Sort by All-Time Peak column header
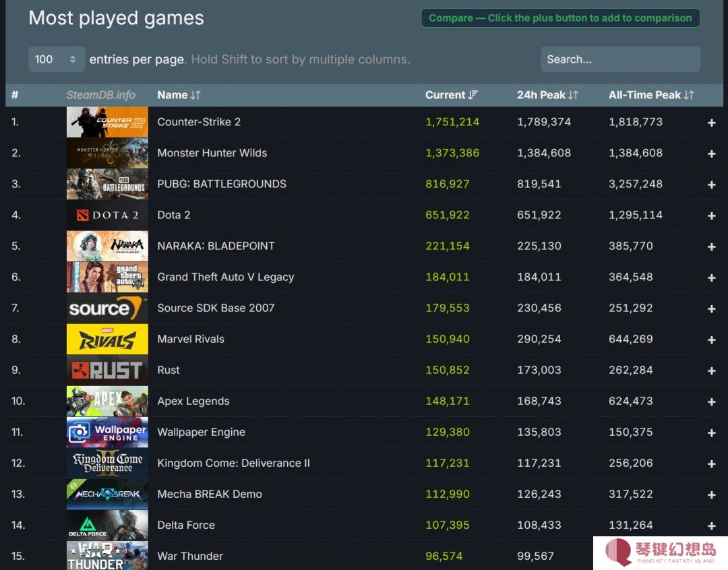 point(651,95)
